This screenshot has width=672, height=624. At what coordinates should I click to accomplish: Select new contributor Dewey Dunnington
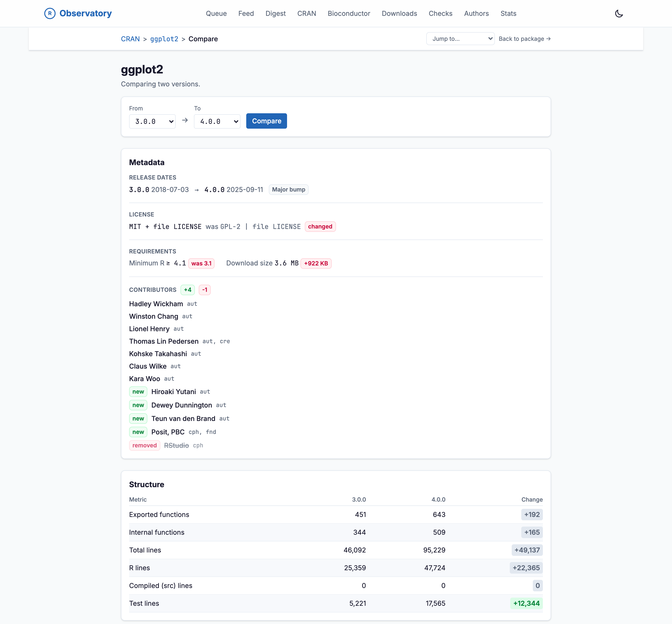181,405
